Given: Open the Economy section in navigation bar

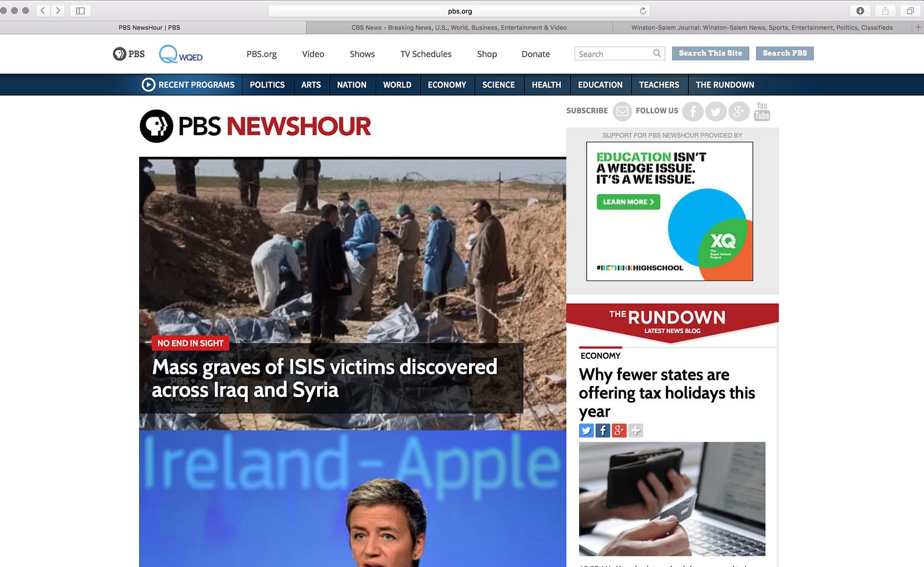Looking at the screenshot, I should point(447,84).
